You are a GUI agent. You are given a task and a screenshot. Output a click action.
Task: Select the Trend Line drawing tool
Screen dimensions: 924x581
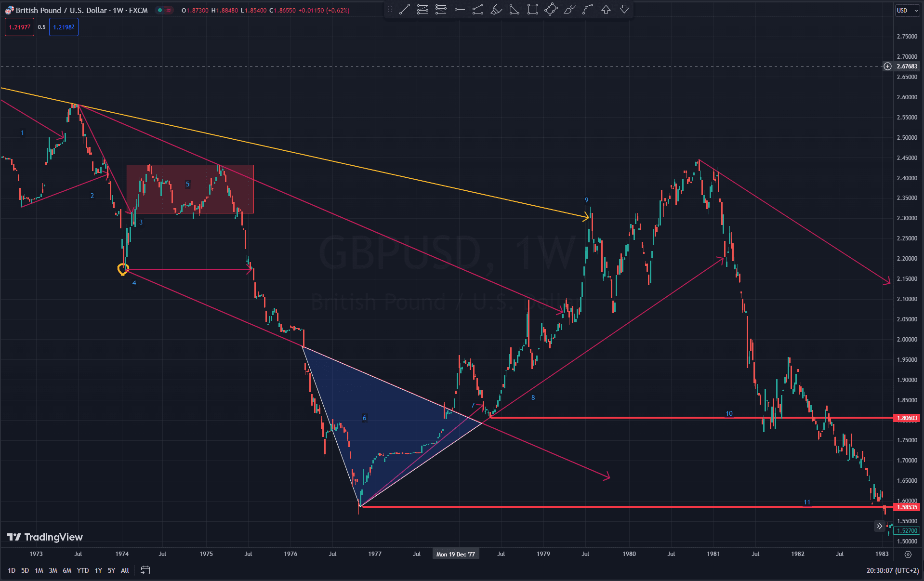(x=404, y=10)
